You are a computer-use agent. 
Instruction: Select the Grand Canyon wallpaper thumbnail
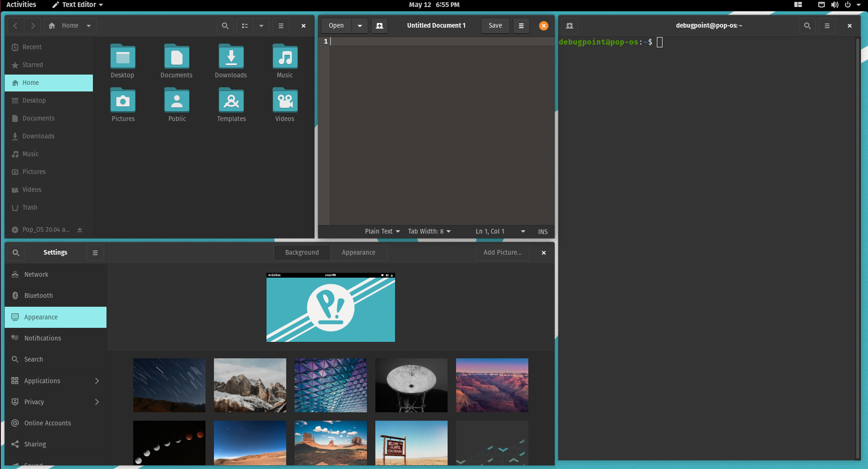492,385
